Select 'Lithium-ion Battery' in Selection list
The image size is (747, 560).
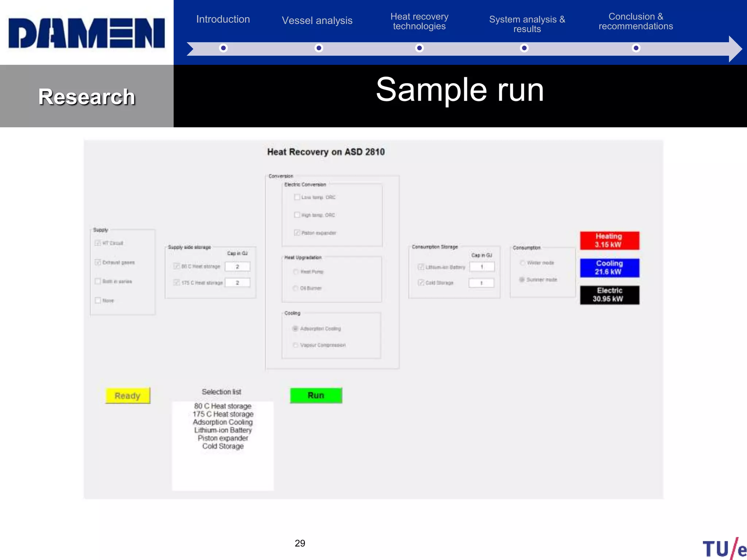[x=223, y=430]
